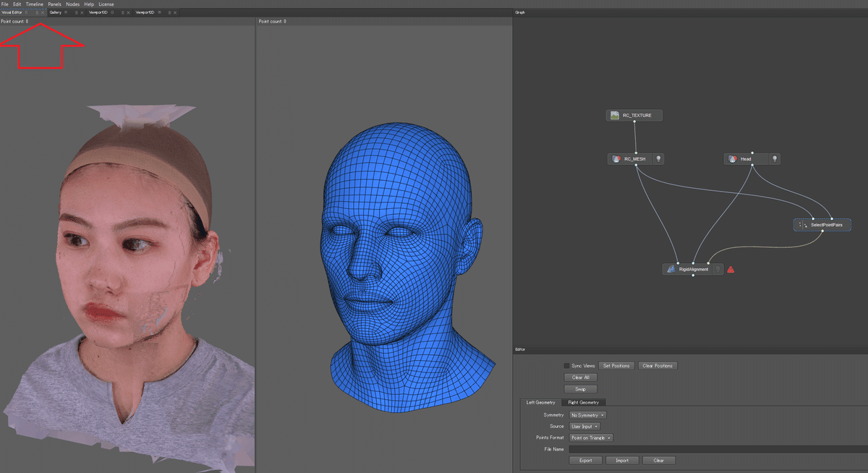
Task: Switch to the Right Geometry tab
Action: click(x=585, y=402)
